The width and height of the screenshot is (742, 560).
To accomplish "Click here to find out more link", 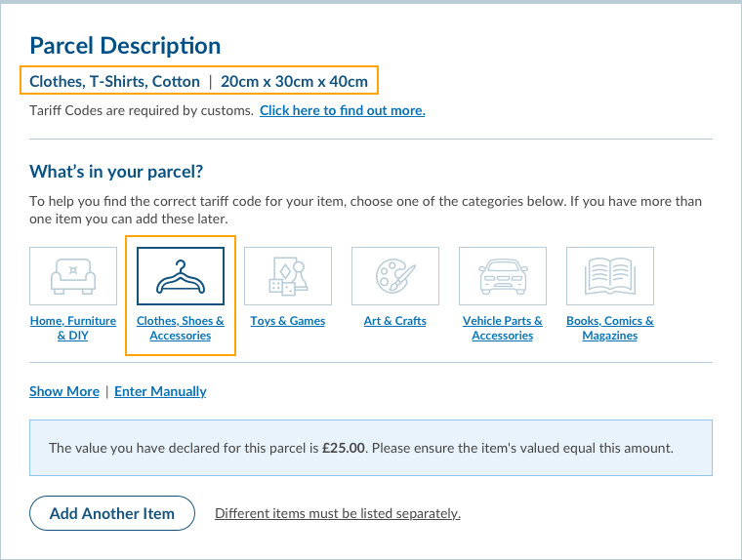I will click(342, 110).
